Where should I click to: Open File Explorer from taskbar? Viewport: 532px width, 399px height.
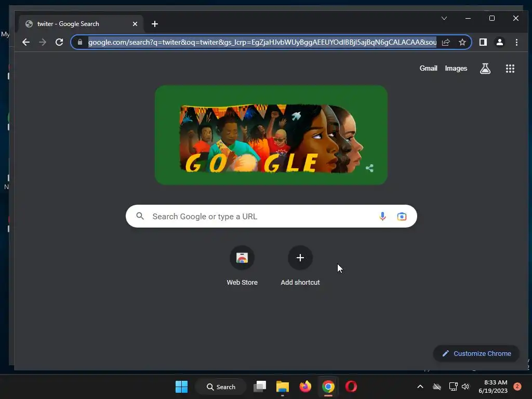tap(282, 387)
